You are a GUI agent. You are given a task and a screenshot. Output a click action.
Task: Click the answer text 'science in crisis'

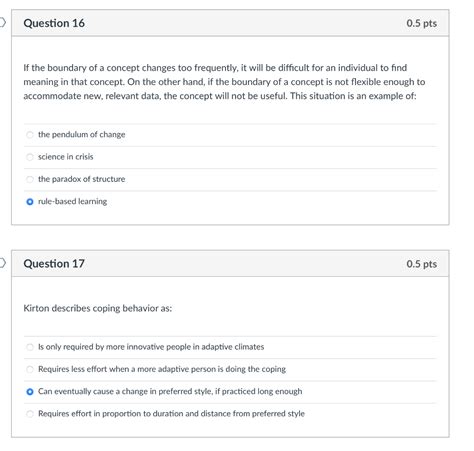click(66, 157)
